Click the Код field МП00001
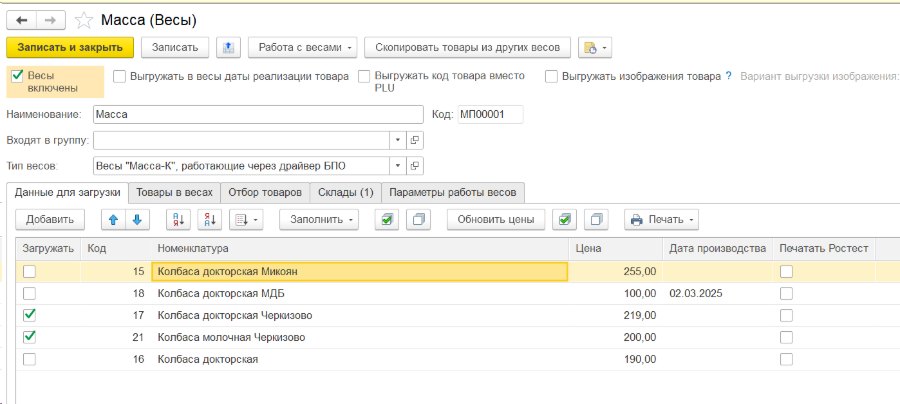The image size is (900, 404). click(x=491, y=114)
